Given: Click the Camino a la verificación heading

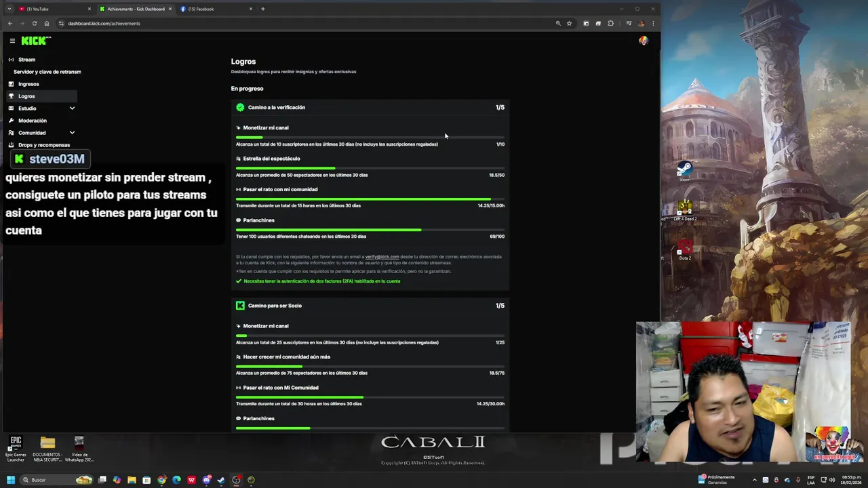Looking at the screenshot, I should pyautogui.click(x=277, y=107).
